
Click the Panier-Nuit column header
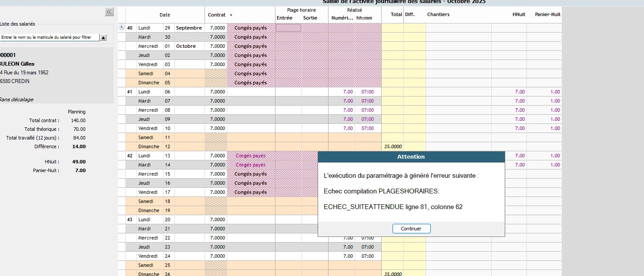click(x=547, y=15)
